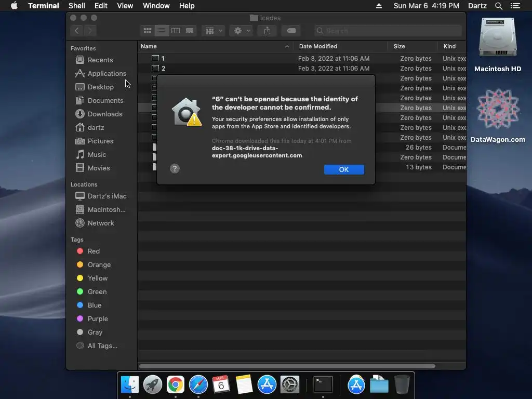Switch Finder to gallery view

click(190, 31)
